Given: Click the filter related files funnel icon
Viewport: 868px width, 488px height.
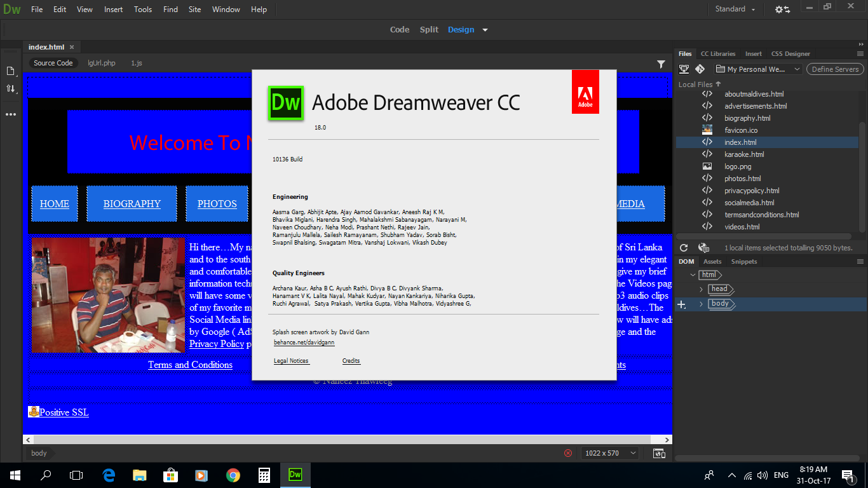Looking at the screenshot, I should tap(661, 64).
